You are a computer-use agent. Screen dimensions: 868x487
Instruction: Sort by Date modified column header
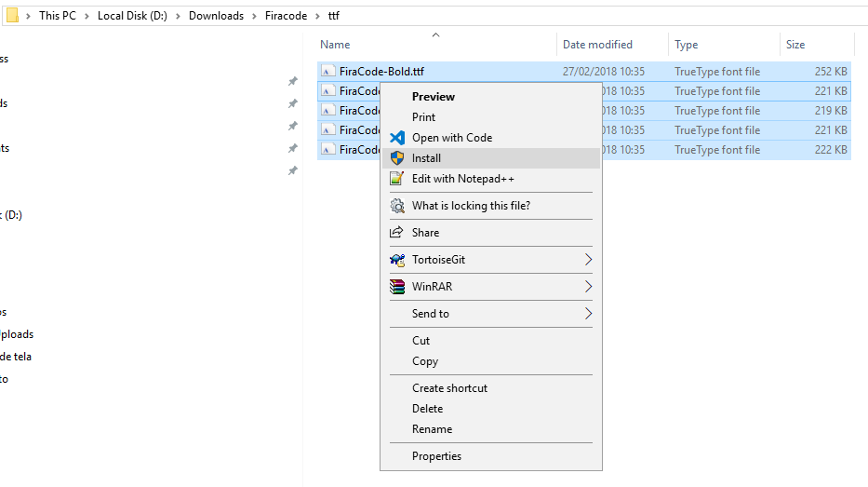(x=597, y=45)
